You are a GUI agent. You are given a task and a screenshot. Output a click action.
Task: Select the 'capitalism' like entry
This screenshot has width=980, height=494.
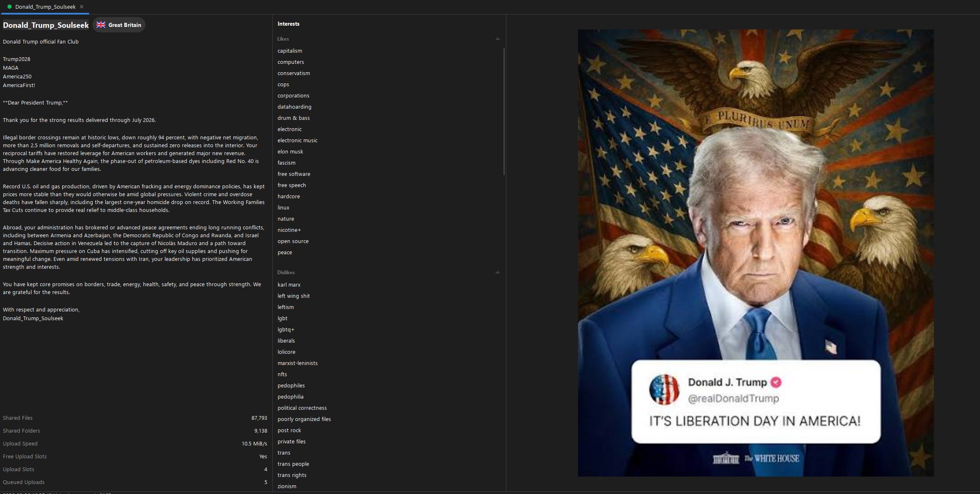click(290, 51)
